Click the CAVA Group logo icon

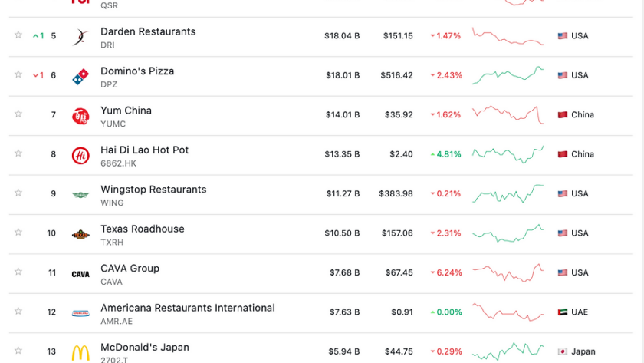80,274
